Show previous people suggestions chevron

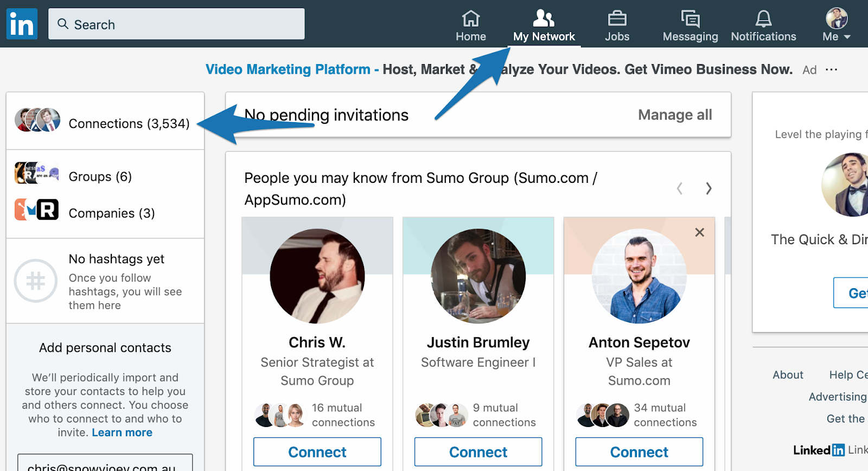[x=679, y=188]
